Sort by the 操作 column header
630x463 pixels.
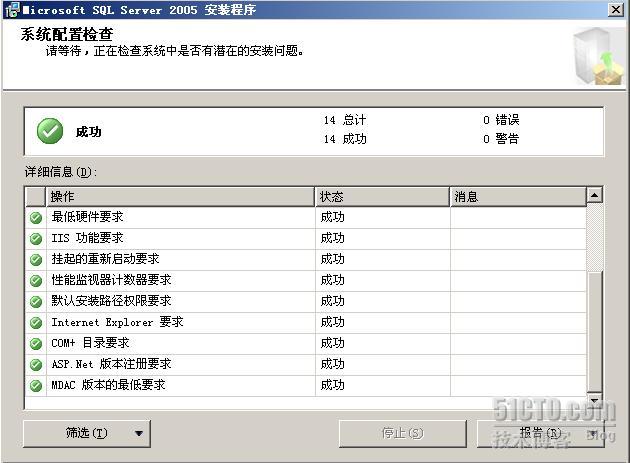coord(180,197)
